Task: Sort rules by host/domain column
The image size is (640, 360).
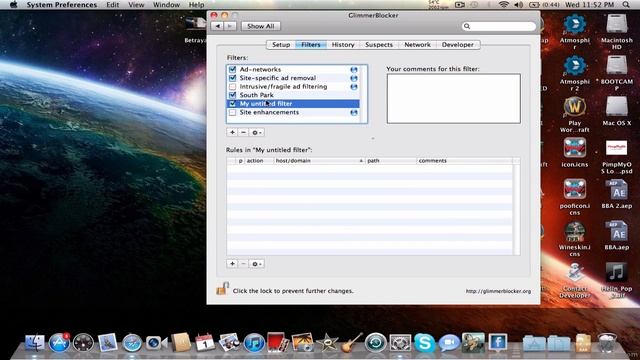Action: [x=319, y=161]
